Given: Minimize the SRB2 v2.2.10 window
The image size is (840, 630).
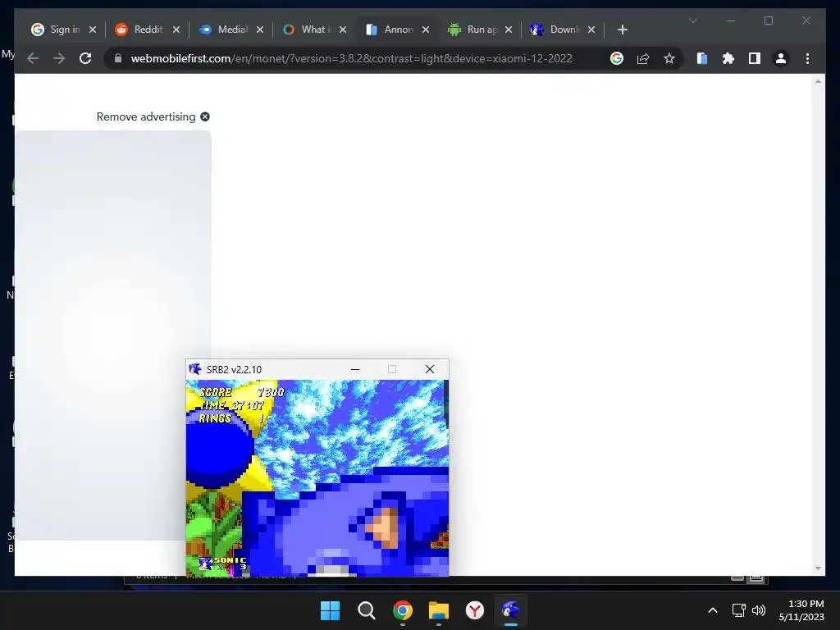Looking at the screenshot, I should 355,369.
